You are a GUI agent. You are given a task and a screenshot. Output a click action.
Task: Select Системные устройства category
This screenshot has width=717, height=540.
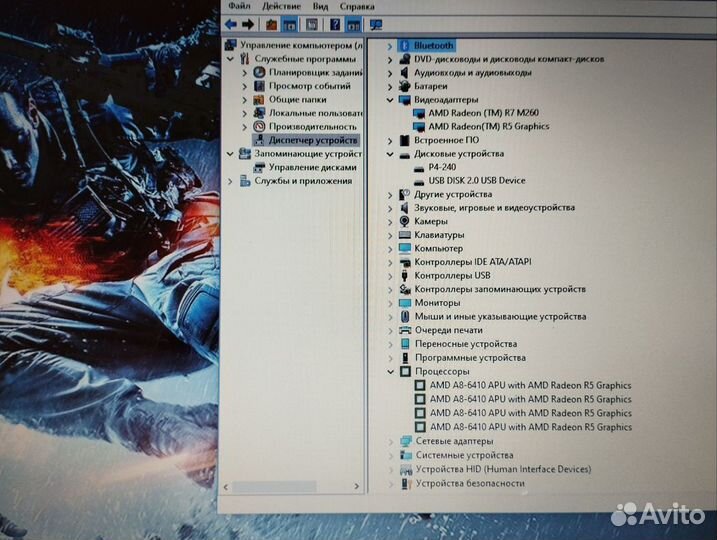(465, 455)
